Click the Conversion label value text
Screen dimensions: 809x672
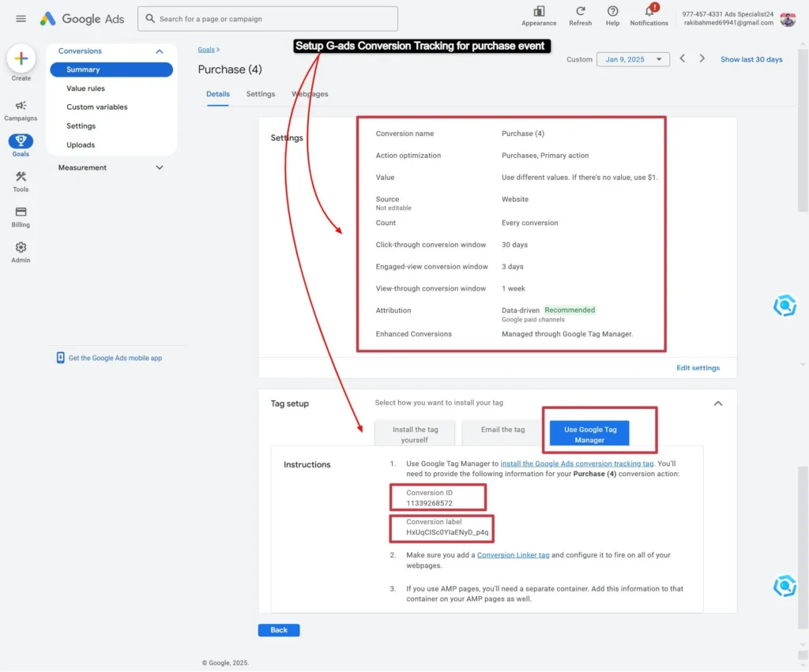(x=447, y=532)
